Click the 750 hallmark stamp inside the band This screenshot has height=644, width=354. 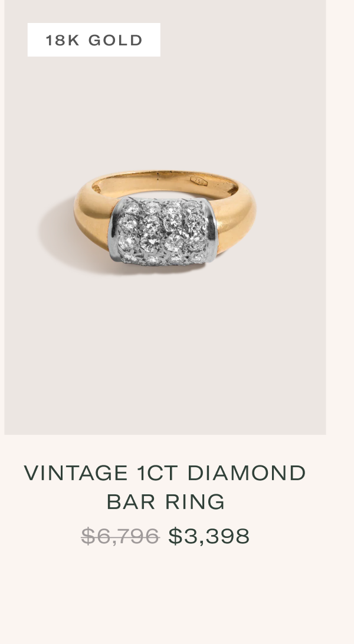[199, 181]
